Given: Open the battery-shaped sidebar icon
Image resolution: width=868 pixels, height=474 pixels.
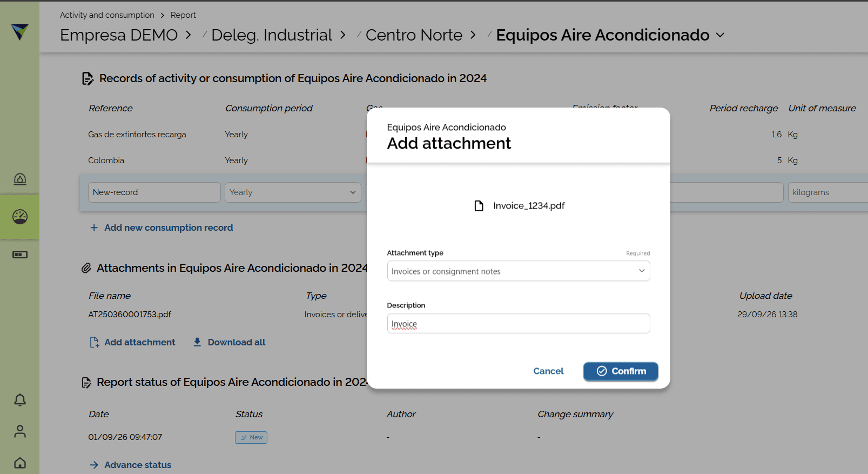Looking at the screenshot, I should pyautogui.click(x=20, y=255).
